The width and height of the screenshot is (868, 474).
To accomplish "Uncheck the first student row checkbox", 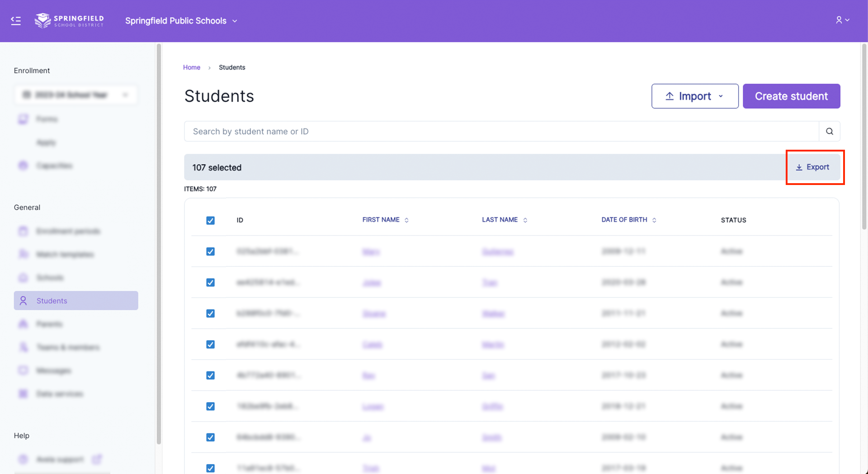I will point(211,251).
